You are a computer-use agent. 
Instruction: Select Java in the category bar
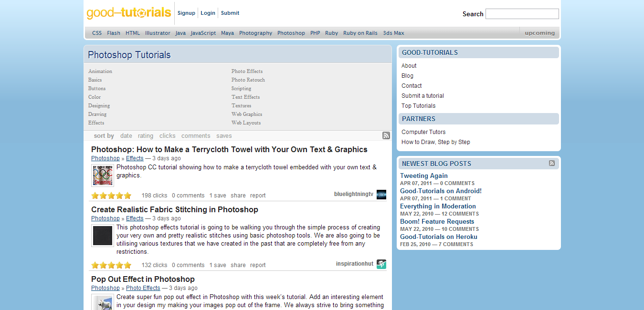click(180, 33)
